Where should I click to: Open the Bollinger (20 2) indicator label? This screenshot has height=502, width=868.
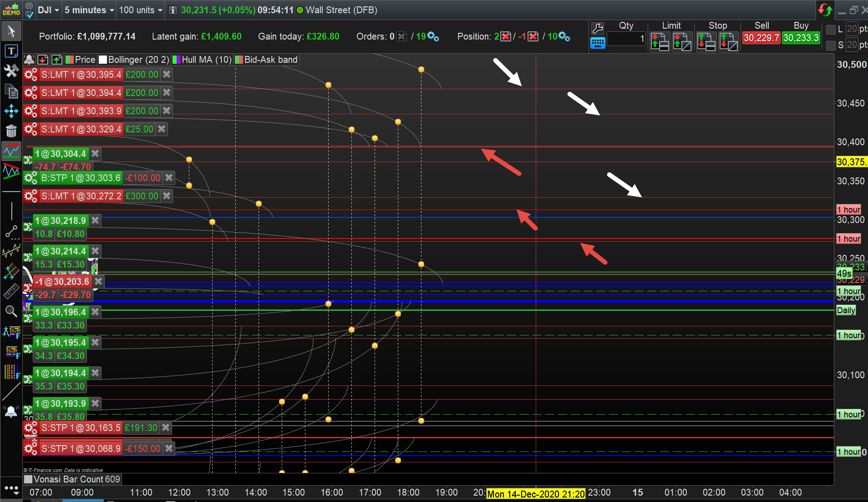coord(138,60)
